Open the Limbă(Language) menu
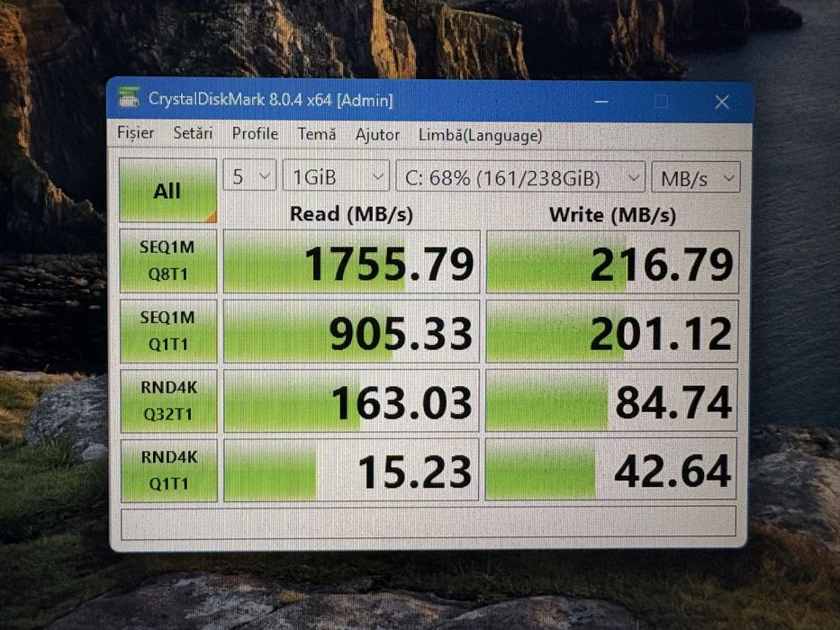Screen dimensions: 840x630 (480, 135)
